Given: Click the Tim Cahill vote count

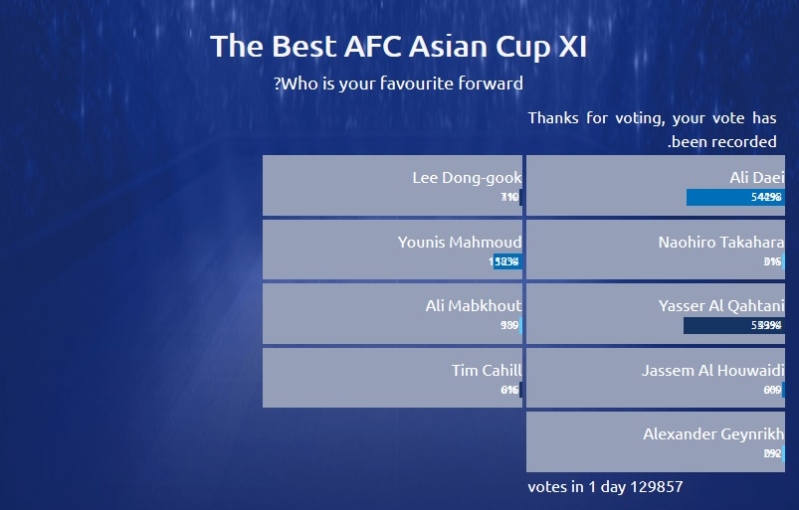Looking at the screenshot, I should click(510, 390).
